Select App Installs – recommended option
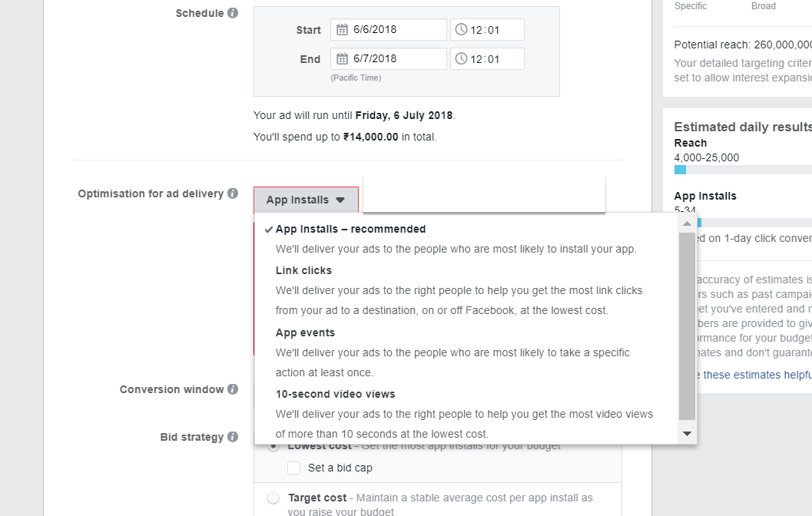Screen dimensions: 812x516 [350, 229]
